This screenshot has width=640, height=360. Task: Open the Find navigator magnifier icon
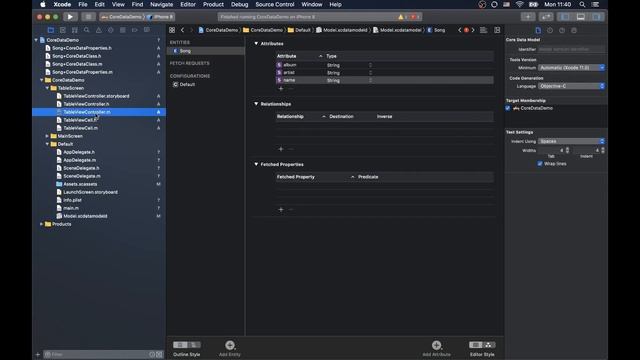coord(87,30)
